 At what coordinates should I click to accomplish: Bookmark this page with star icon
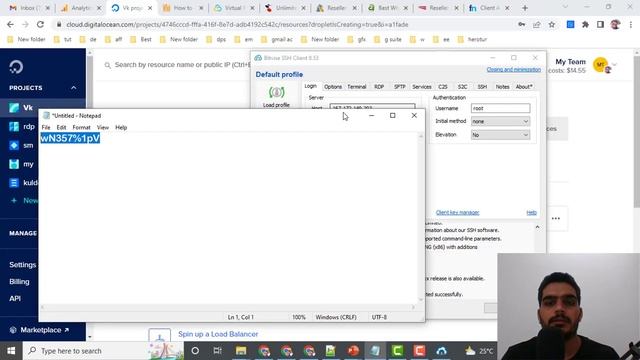click(x=552, y=24)
